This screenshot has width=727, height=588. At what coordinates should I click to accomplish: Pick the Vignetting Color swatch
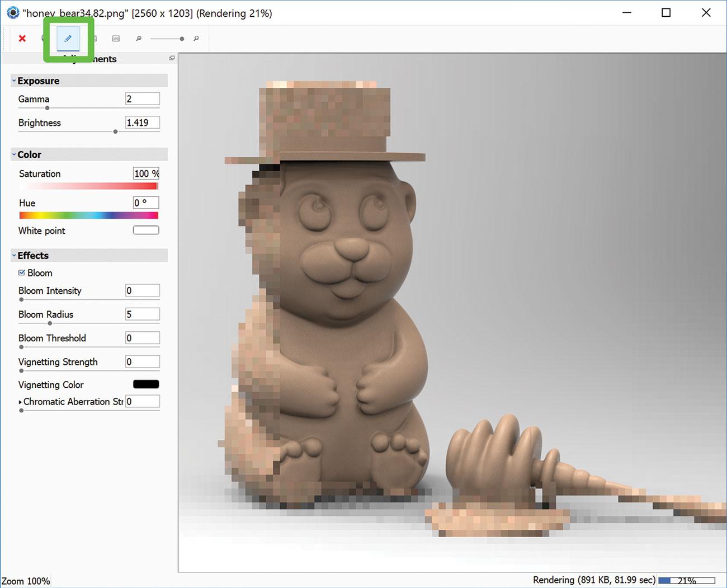point(145,384)
